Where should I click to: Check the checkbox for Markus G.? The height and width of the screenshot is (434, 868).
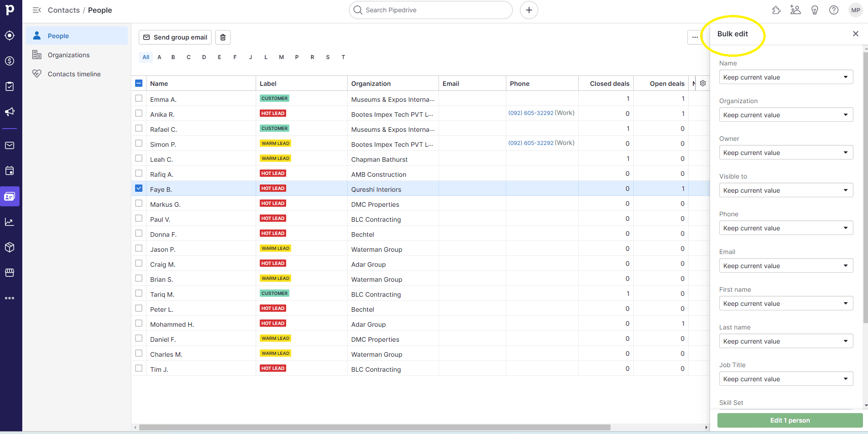139,203
